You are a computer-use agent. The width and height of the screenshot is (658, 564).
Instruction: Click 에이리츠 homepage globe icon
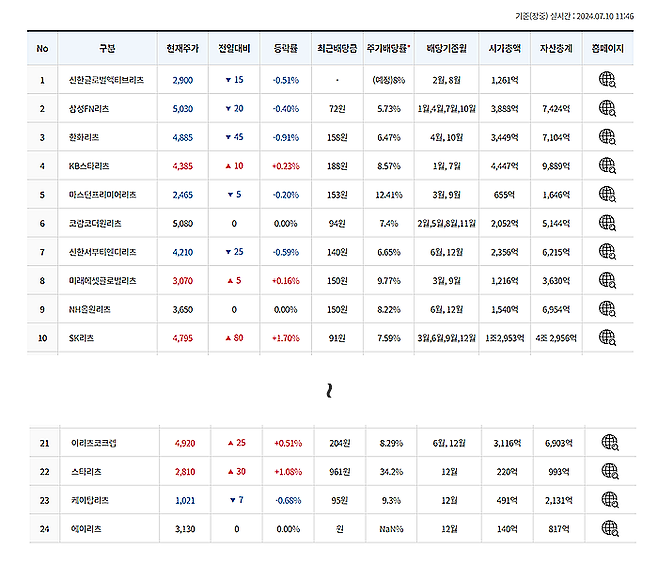pos(610,529)
